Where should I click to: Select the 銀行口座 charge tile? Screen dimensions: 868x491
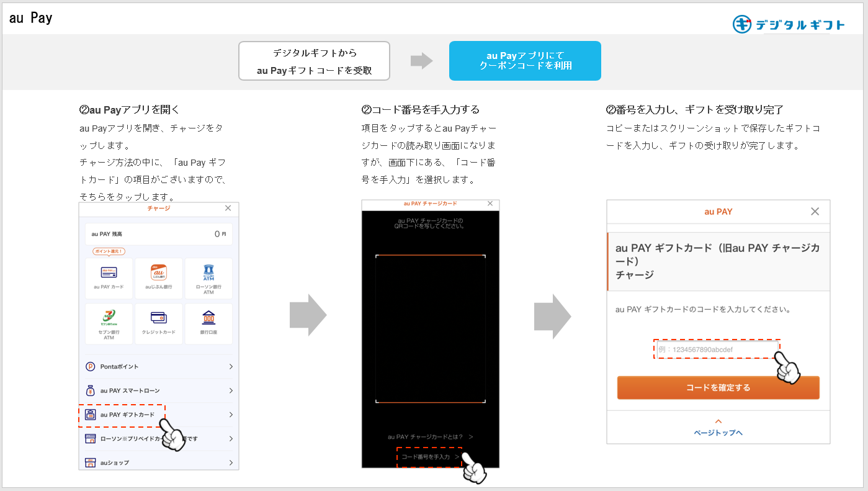(x=208, y=324)
